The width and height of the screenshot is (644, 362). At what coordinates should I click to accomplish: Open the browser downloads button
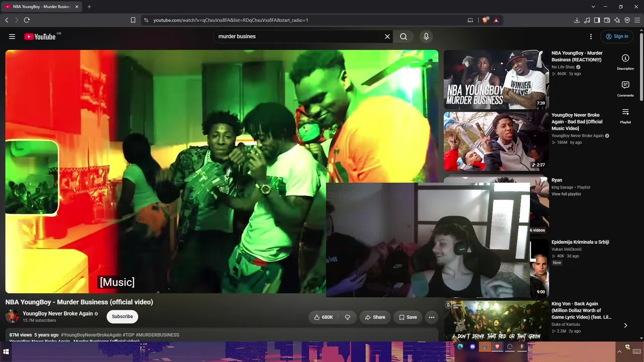click(x=577, y=20)
